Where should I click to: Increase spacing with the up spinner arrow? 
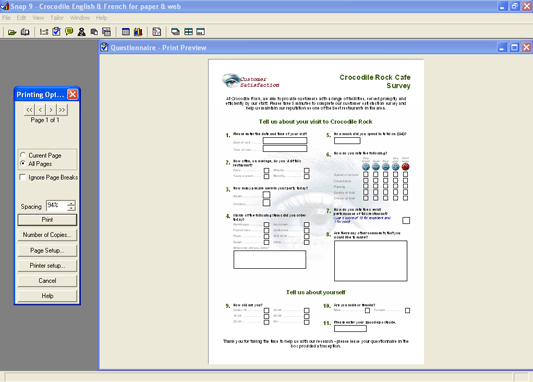[71, 203]
